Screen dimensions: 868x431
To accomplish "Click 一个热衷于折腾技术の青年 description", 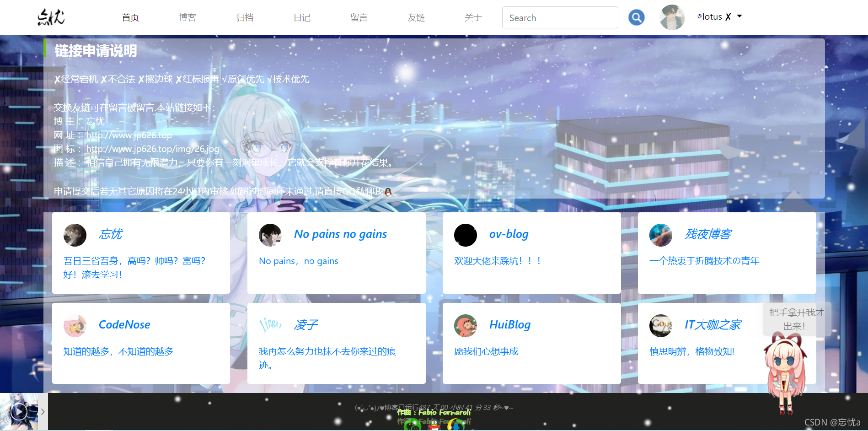I will click(704, 261).
